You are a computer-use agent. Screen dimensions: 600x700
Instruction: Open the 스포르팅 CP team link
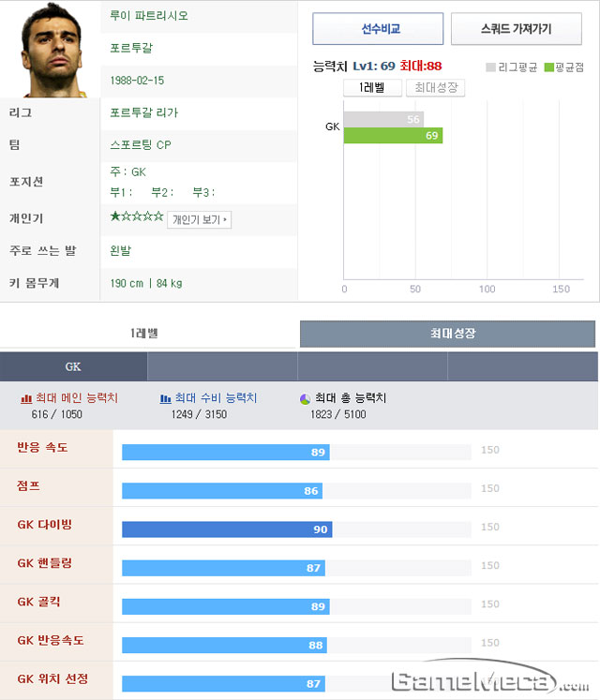coord(141,145)
